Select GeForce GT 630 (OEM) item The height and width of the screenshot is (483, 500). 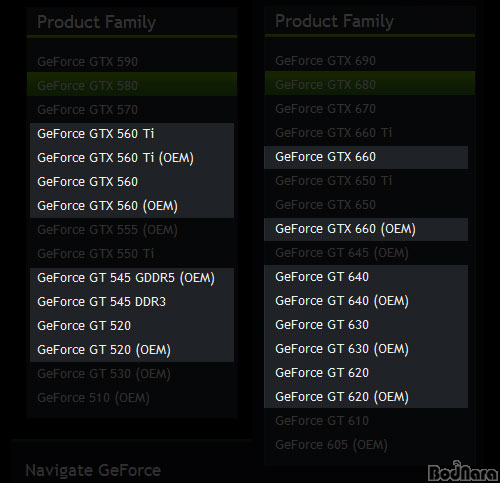[342, 349]
